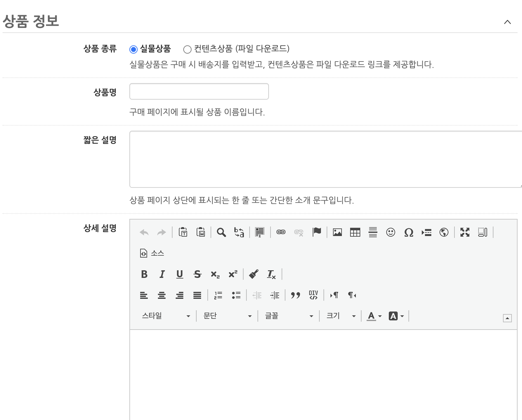Image resolution: width=522 pixels, height=420 pixels.
Task: Select paste from Word icon
Action: click(x=201, y=232)
